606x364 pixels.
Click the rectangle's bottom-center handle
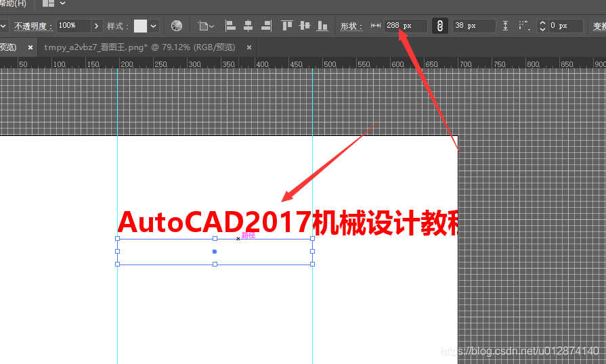tap(215, 265)
